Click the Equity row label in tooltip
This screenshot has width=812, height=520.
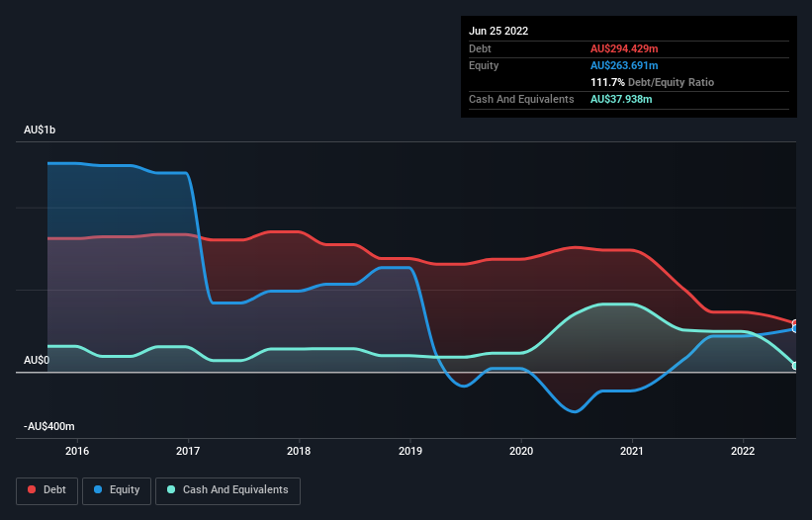(484, 65)
